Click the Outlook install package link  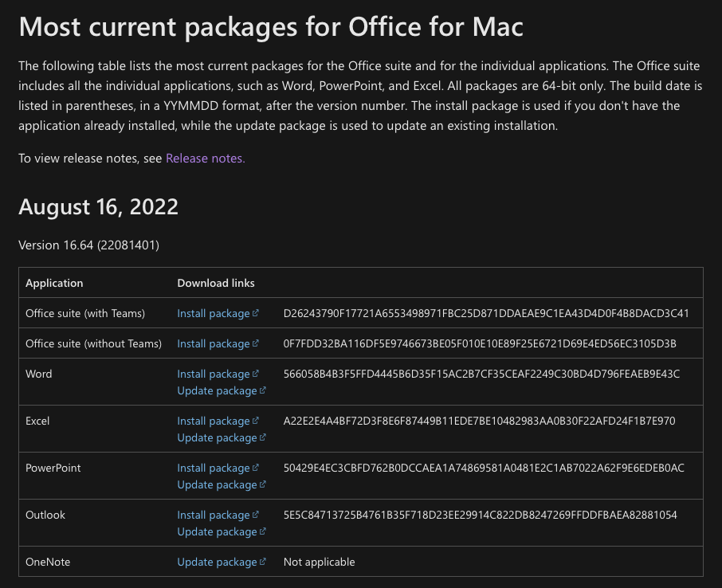[218, 515]
